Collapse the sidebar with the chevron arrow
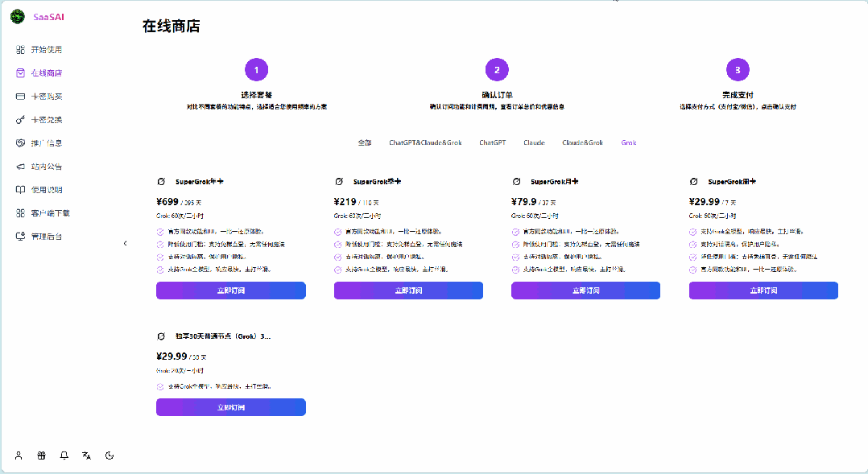Screen dimensions: 868x474 pyautogui.click(x=125, y=243)
